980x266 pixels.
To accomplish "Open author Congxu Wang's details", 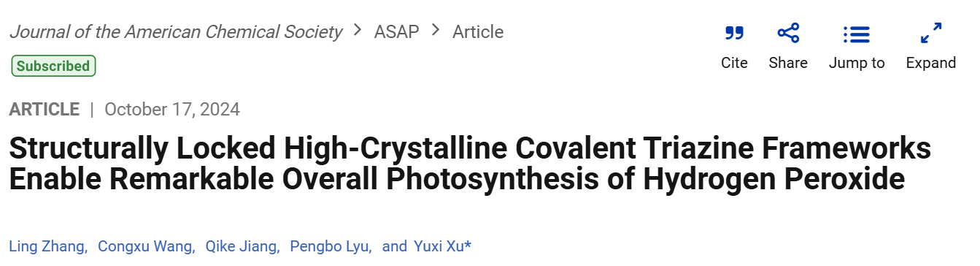I will 145,246.
